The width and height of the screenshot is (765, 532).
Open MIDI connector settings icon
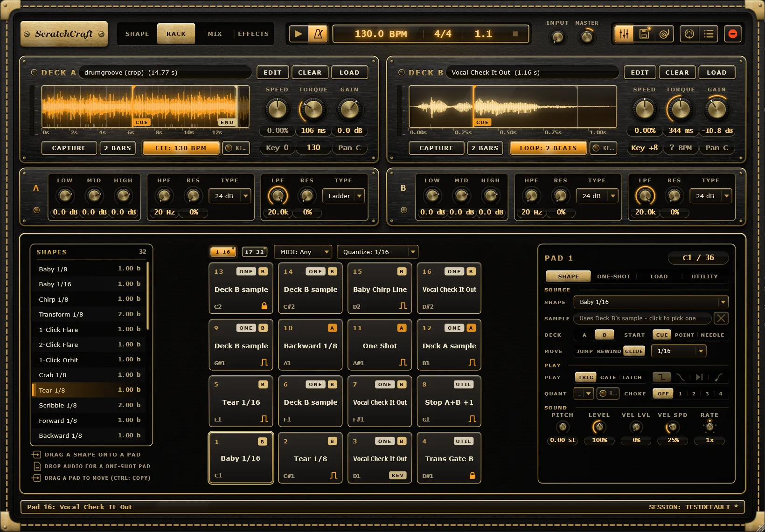(x=689, y=34)
